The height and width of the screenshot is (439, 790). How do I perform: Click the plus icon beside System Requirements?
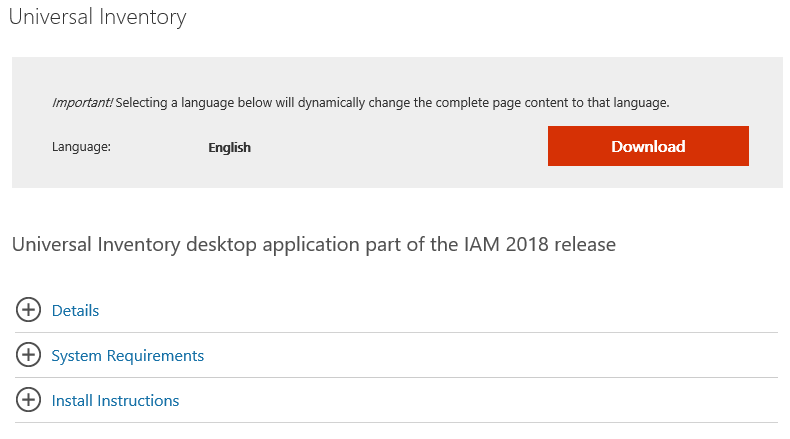coord(29,355)
